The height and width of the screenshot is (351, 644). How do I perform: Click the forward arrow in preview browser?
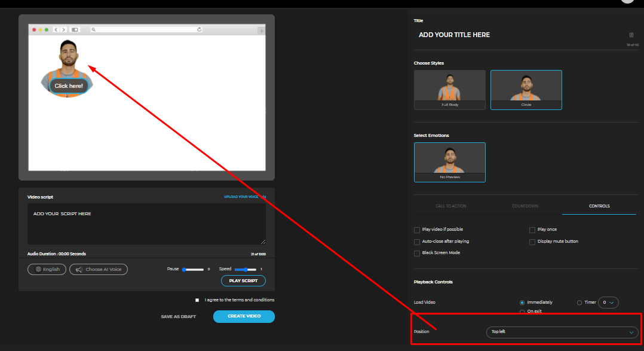(x=63, y=29)
